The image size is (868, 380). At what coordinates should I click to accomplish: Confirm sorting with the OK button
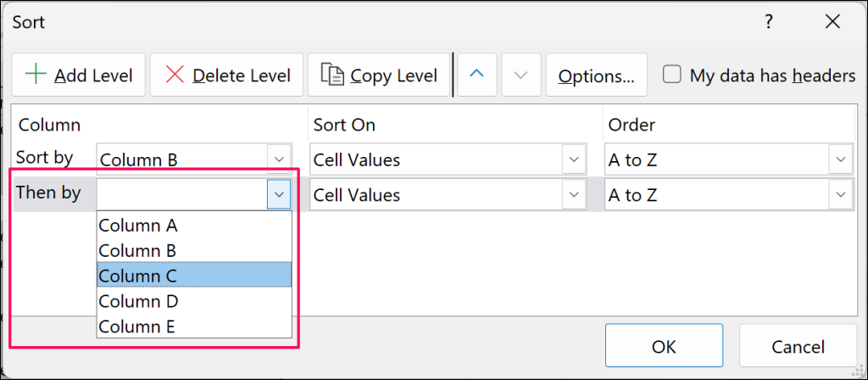click(664, 345)
